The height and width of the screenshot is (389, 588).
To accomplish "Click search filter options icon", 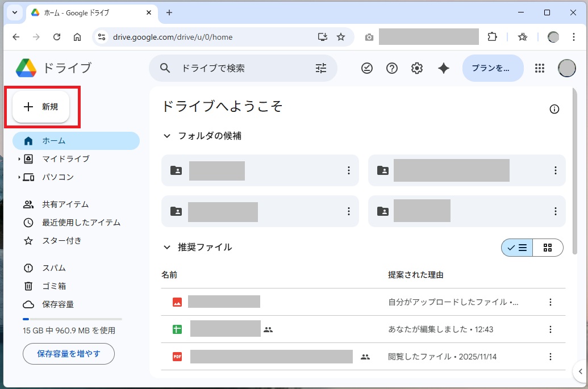I will pyautogui.click(x=321, y=68).
